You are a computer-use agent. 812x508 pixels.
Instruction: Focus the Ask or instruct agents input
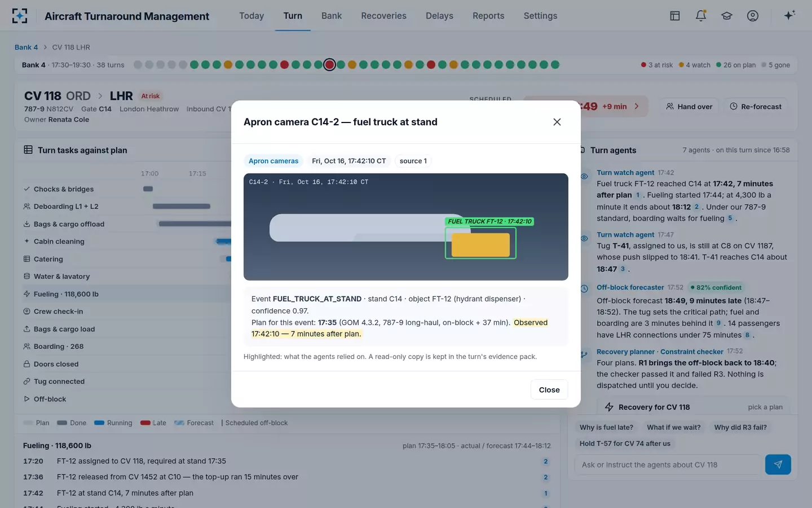668,465
